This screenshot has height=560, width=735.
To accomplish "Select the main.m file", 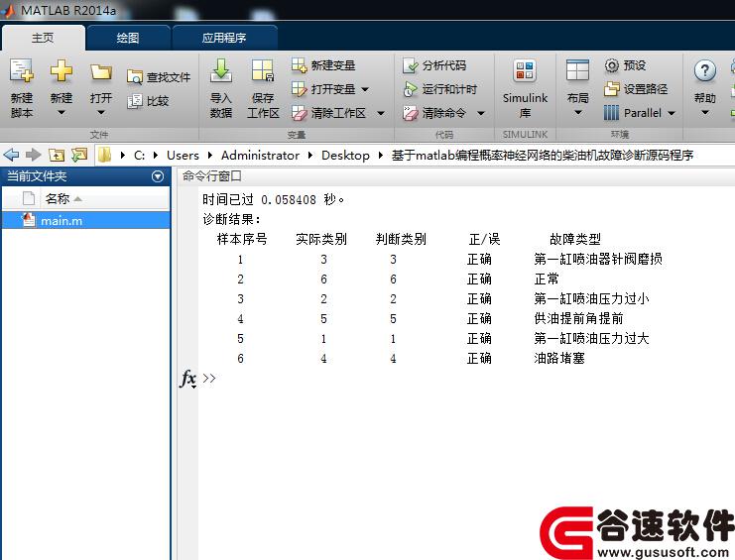I will pos(86,221).
